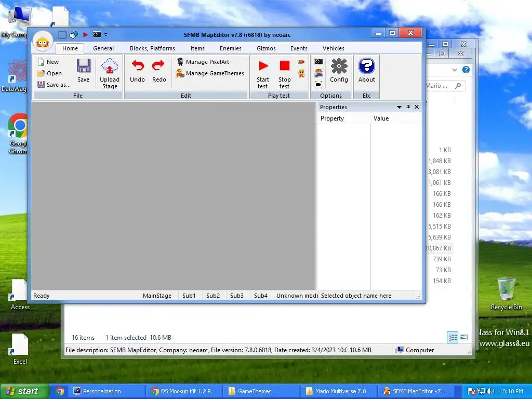Select MainStage in status bar

click(157, 296)
